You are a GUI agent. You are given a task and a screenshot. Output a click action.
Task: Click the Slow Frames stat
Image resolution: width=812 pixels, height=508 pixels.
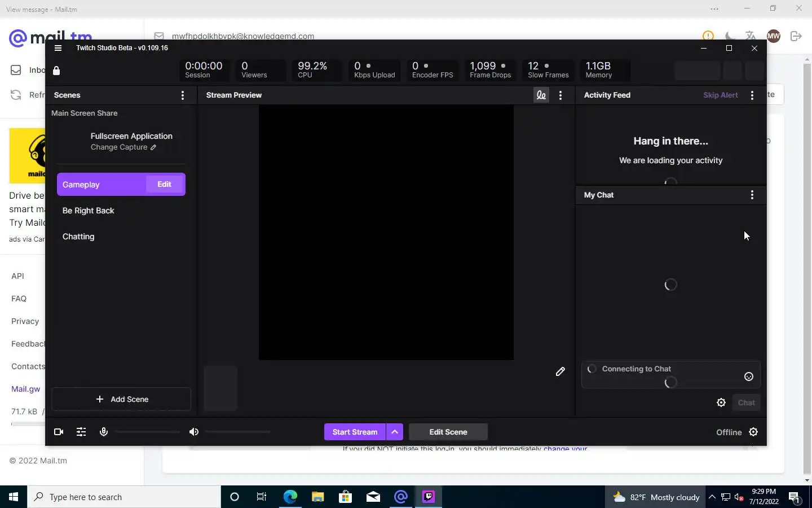(x=548, y=70)
